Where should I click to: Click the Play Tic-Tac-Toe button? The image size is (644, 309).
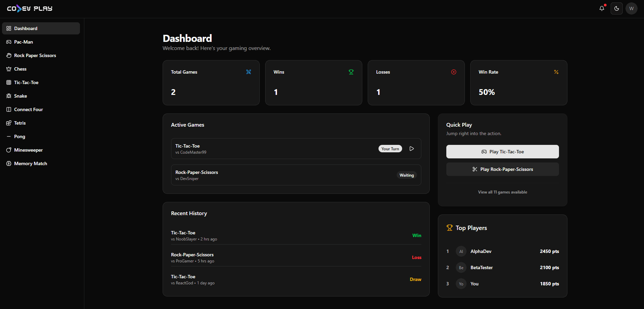point(502,152)
